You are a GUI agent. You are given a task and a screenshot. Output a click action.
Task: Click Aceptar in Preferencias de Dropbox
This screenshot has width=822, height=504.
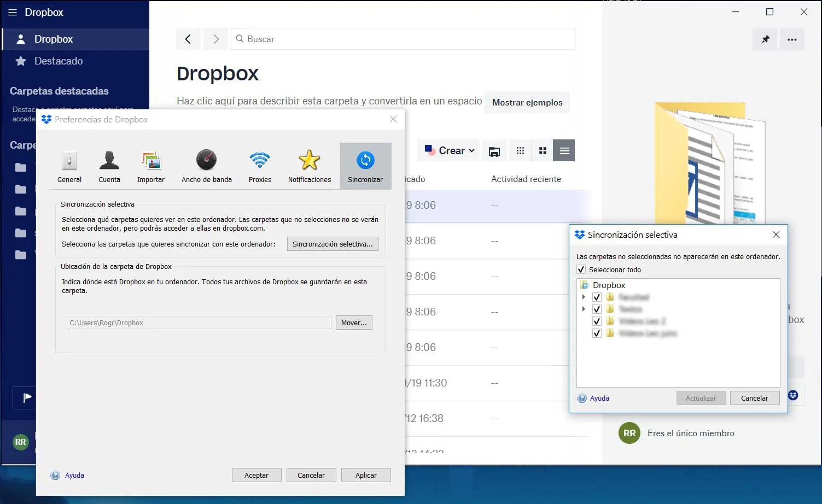[x=256, y=475]
